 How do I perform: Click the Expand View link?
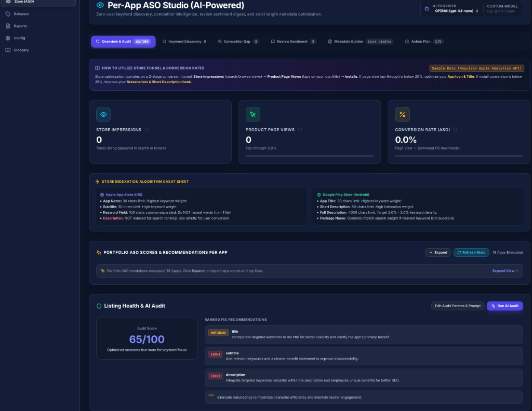point(505,271)
